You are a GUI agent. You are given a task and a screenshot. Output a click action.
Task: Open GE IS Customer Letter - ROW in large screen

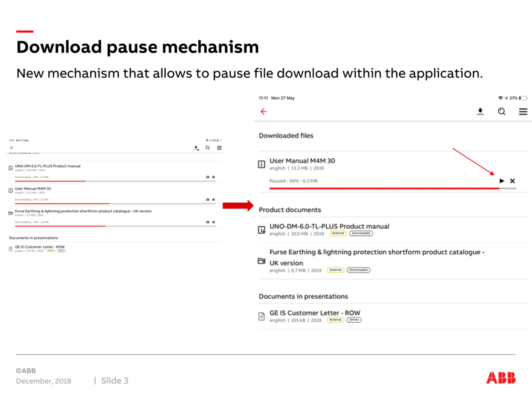click(315, 313)
